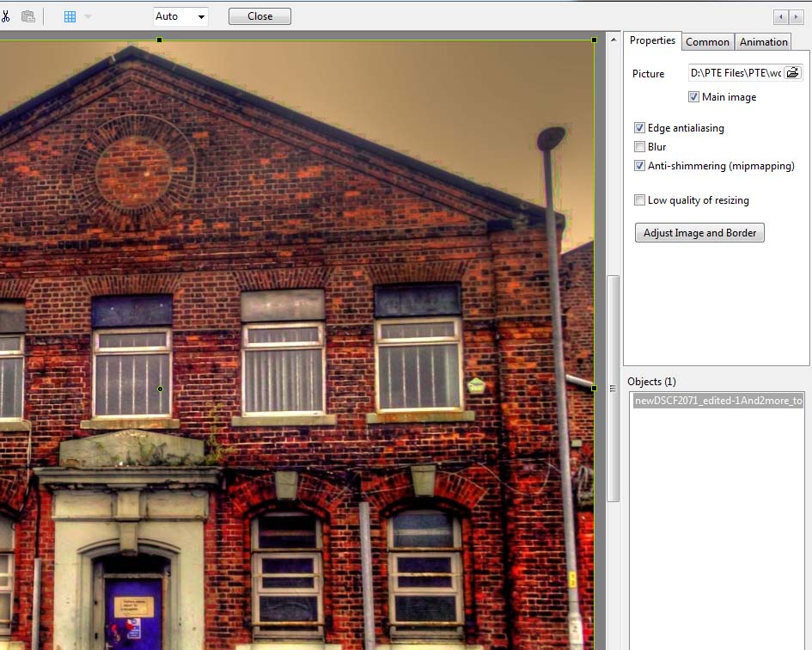
Task: Browse for picture with folder icon
Action: 793,72
